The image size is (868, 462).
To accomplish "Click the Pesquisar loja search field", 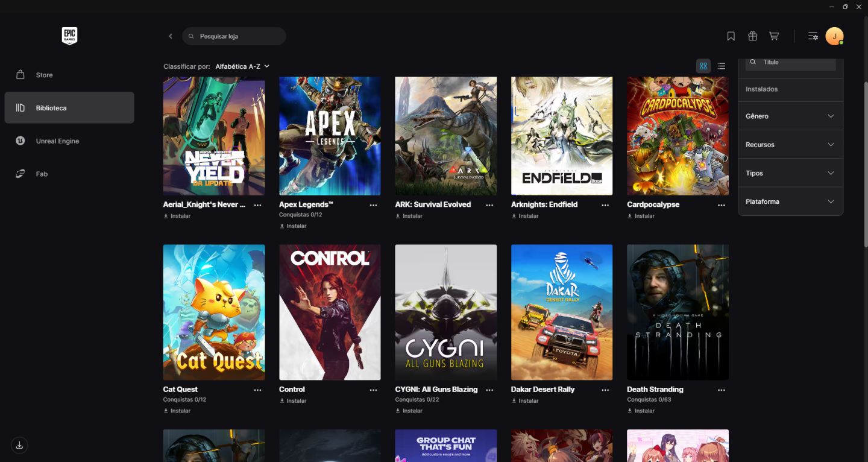I will pos(234,36).
